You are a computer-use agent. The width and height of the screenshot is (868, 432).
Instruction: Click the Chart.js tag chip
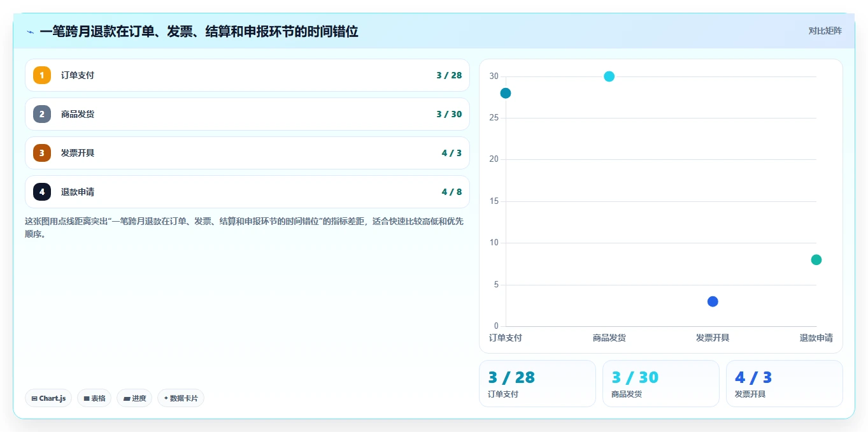(49, 398)
